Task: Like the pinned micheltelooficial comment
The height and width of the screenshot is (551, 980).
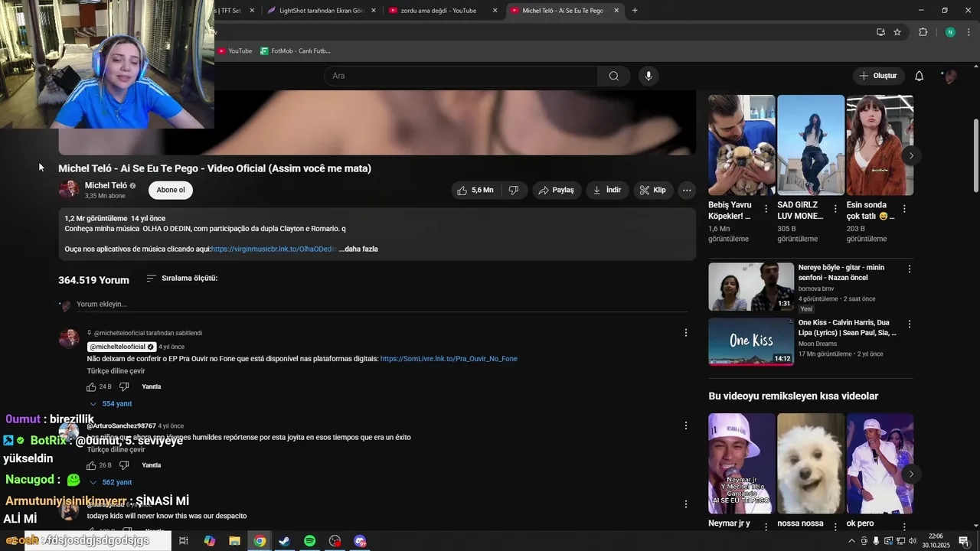Action: coord(91,386)
